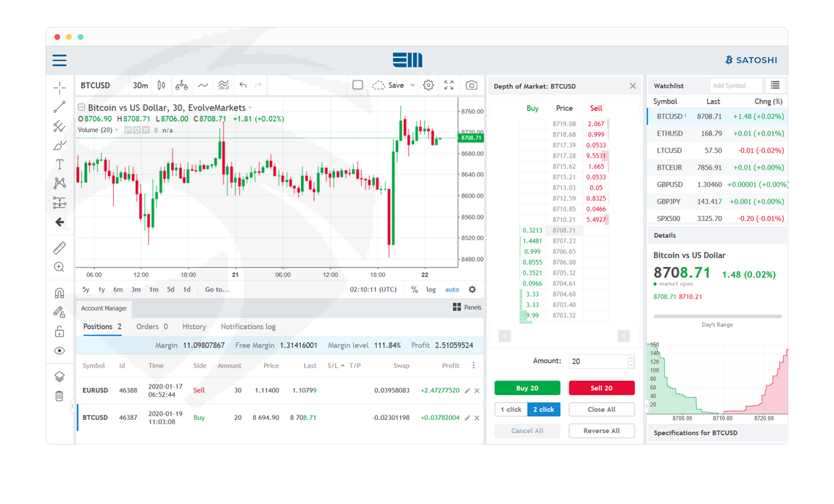The height and width of the screenshot is (504, 834).
Task: Open the indicator templates icon
Action: tap(223, 85)
